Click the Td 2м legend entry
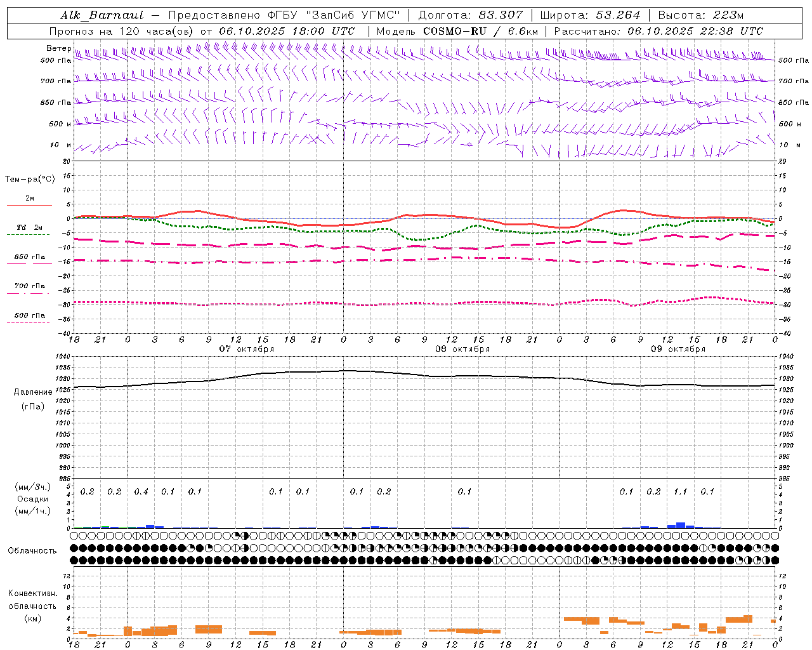 pos(30,227)
